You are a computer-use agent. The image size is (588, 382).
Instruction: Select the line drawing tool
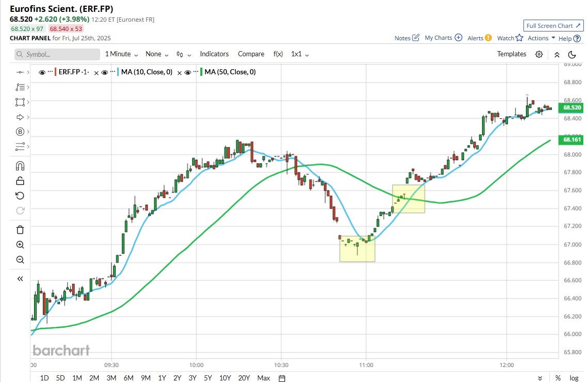pos(20,72)
